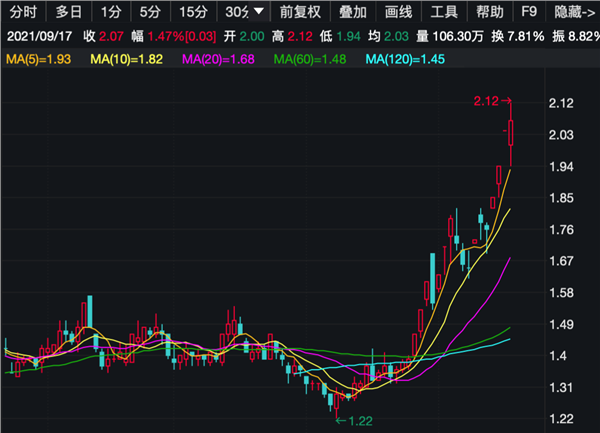Click the MA(5)=1.93 indicator label

[39, 59]
